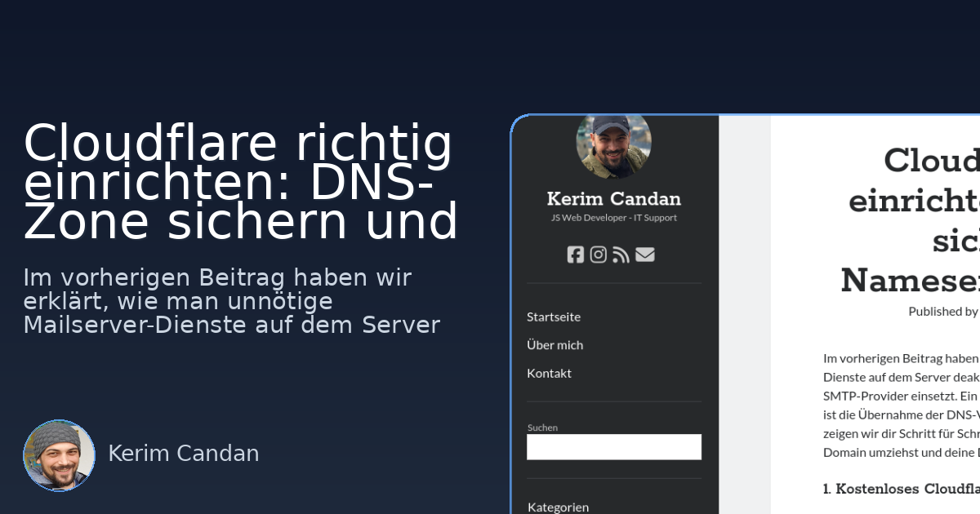Image resolution: width=980 pixels, height=514 pixels.
Task: Click the JS Web Developer - IT Support subtitle
Action: [614, 217]
